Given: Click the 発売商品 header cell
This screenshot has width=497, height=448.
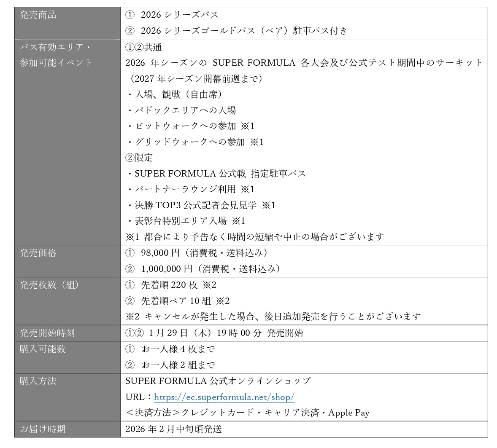Looking at the screenshot, I should (68, 23).
